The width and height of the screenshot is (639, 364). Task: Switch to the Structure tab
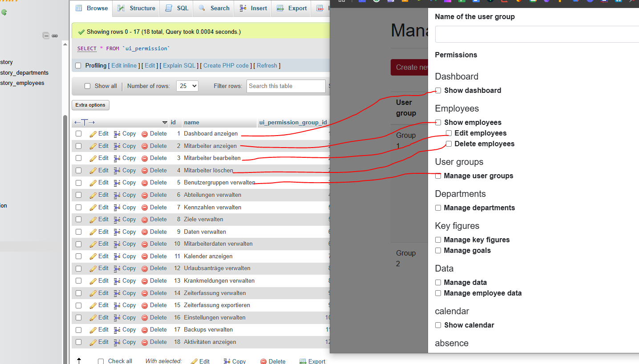(137, 8)
